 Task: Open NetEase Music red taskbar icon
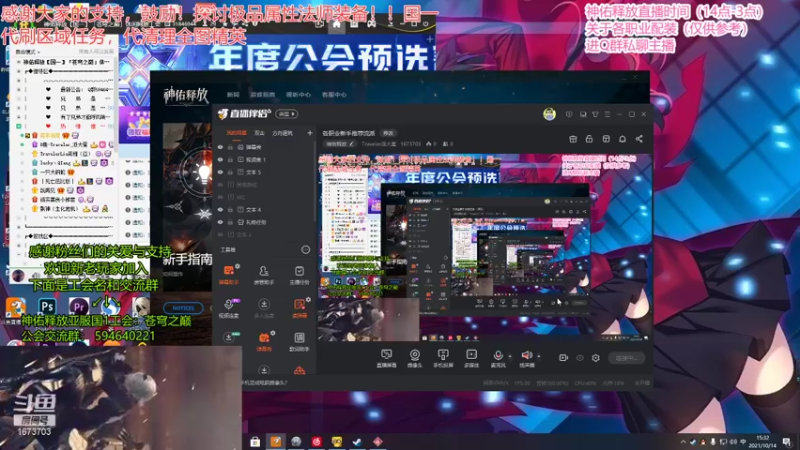(x=316, y=441)
